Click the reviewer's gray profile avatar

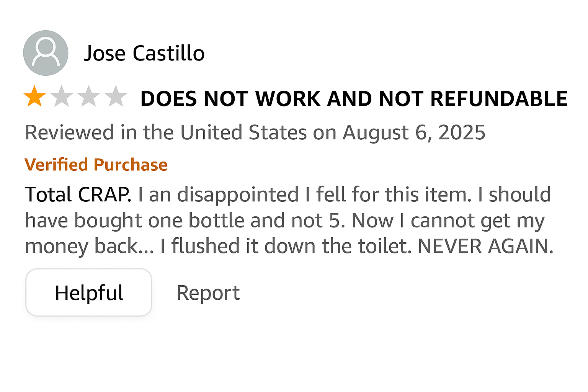(46, 53)
